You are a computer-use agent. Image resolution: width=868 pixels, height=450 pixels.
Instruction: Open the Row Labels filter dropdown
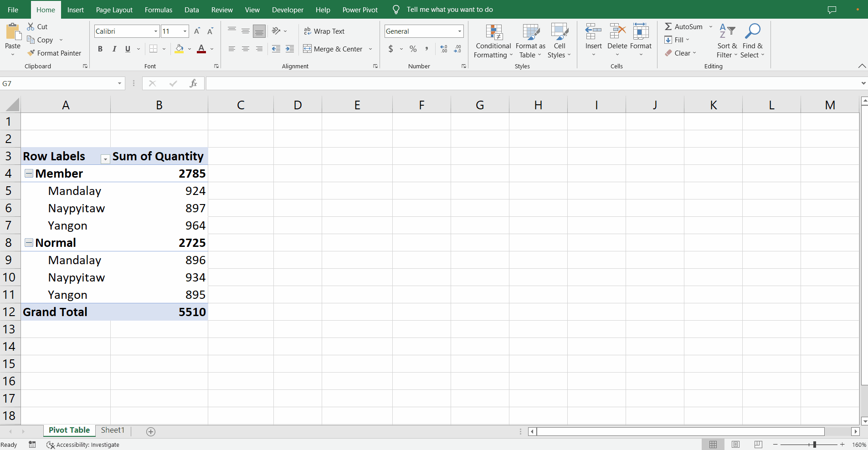coord(105,159)
